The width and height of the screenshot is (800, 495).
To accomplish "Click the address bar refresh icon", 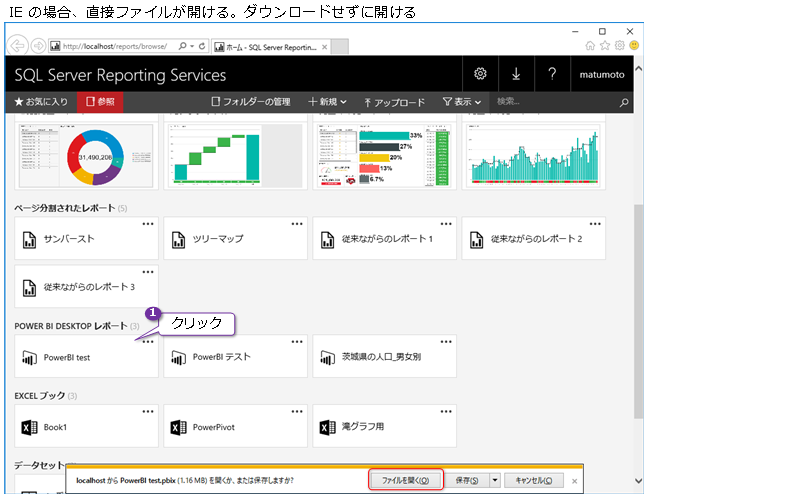I will pos(202,46).
